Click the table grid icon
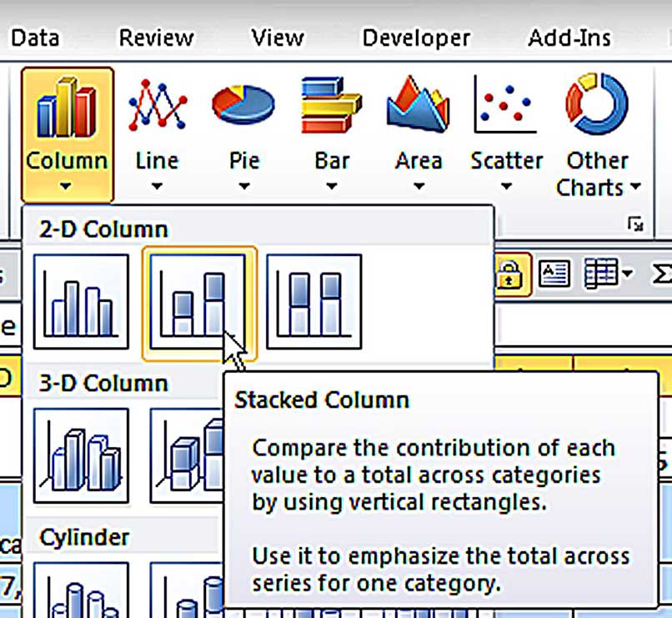Viewport: 672px width, 618px height. pos(601,273)
